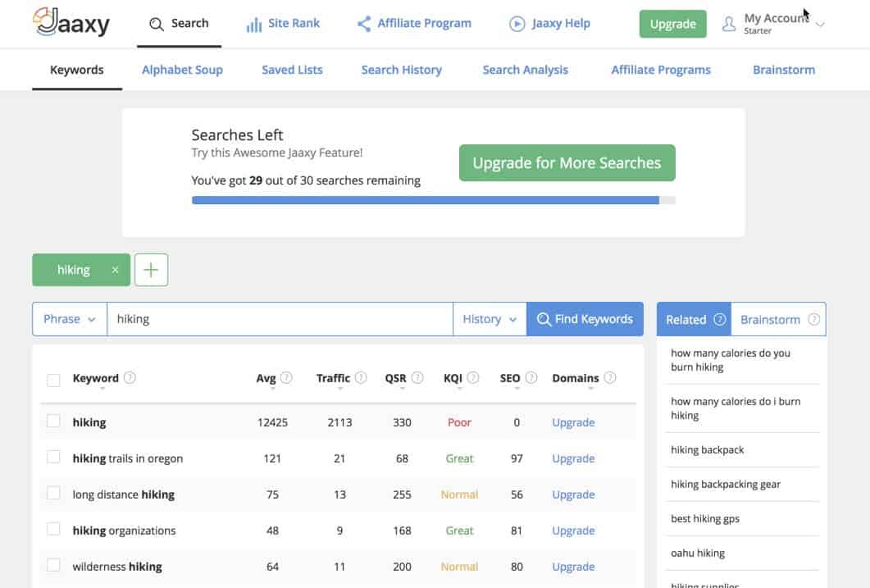Select related keyword hiking backpacking gear
Viewport: 870px width, 588px height.
(726, 485)
